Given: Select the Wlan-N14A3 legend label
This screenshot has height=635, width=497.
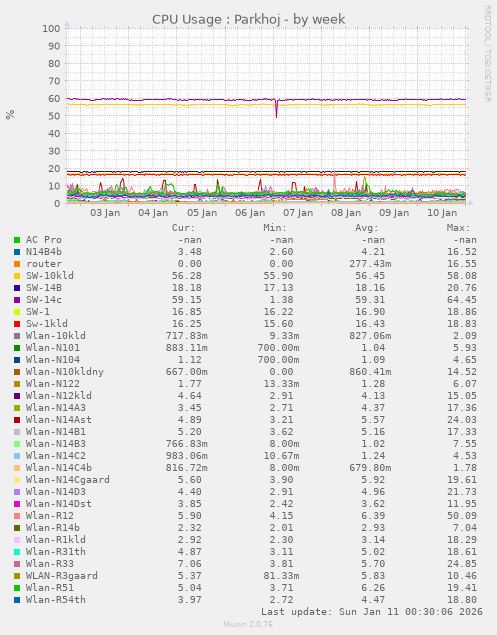Looking at the screenshot, I should click(x=56, y=408).
